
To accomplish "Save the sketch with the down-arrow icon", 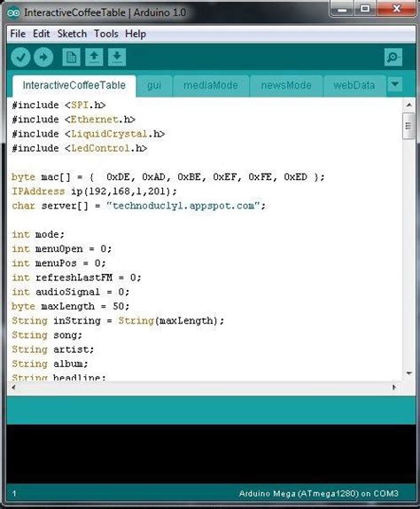I will (x=117, y=58).
